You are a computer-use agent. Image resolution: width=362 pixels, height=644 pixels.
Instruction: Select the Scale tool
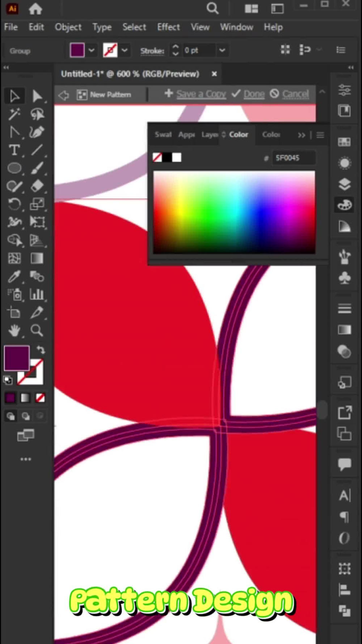pyautogui.click(x=37, y=204)
